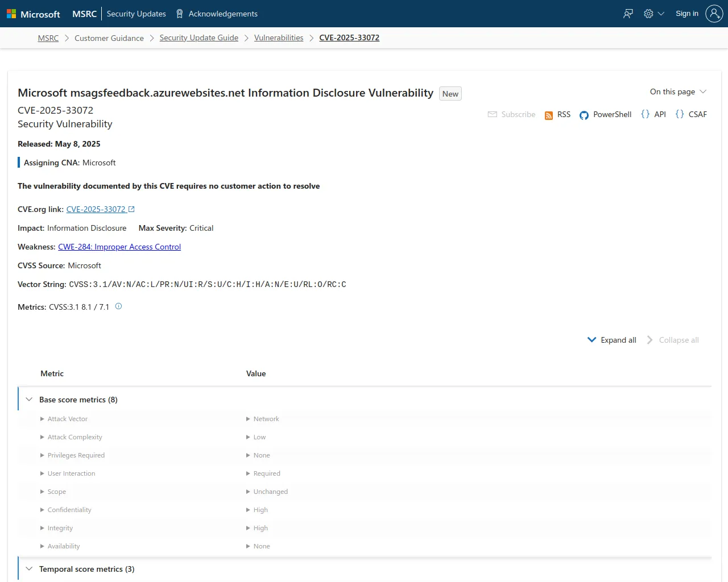The image size is (728, 582).
Task: Click the Required value
Action: (267, 473)
